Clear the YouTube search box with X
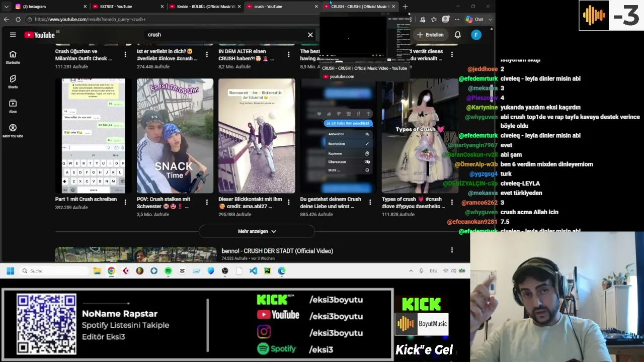The image size is (644, 362). click(x=310, y=35)
